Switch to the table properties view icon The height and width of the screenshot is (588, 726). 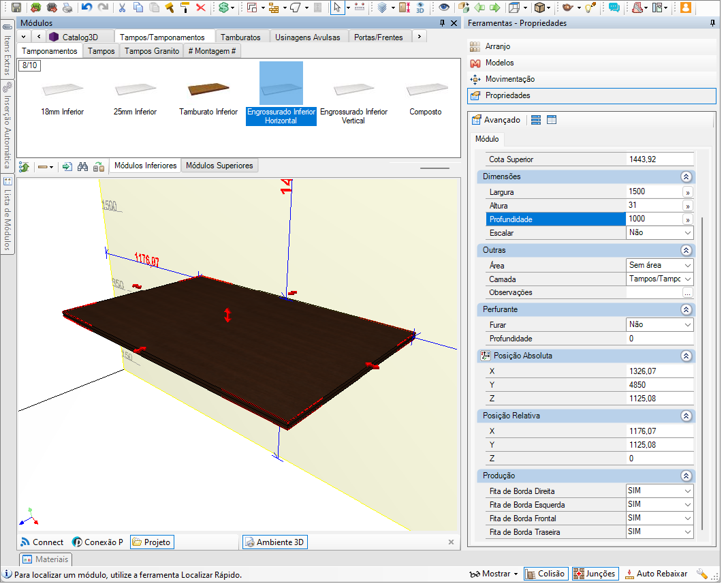[x=552, y=120]
